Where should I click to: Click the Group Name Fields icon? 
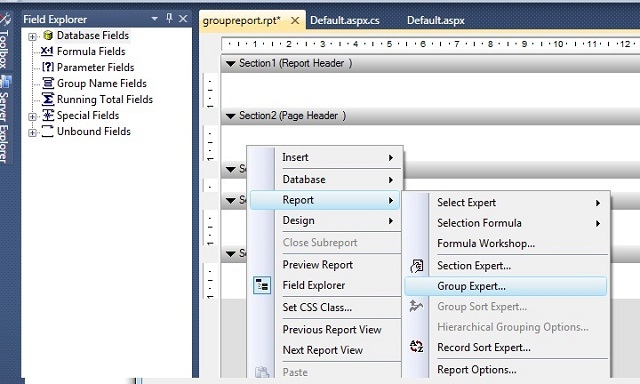coord(48,83)
